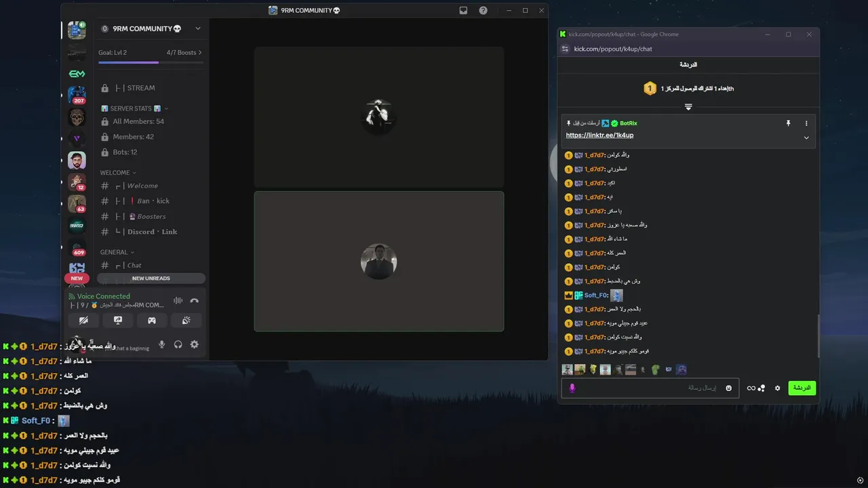The image size is (868, 488).
Task: Open server icon with 12 badge
Action: (x=77, y=182)
